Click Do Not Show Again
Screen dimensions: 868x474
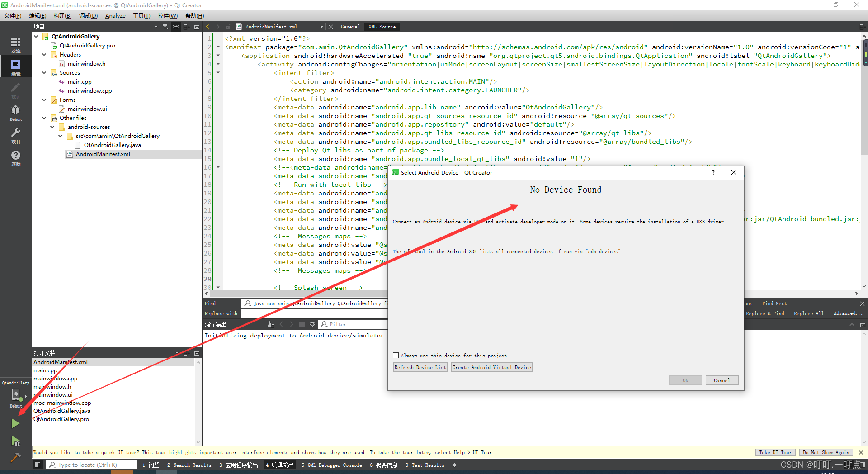[x=826, y=452]
